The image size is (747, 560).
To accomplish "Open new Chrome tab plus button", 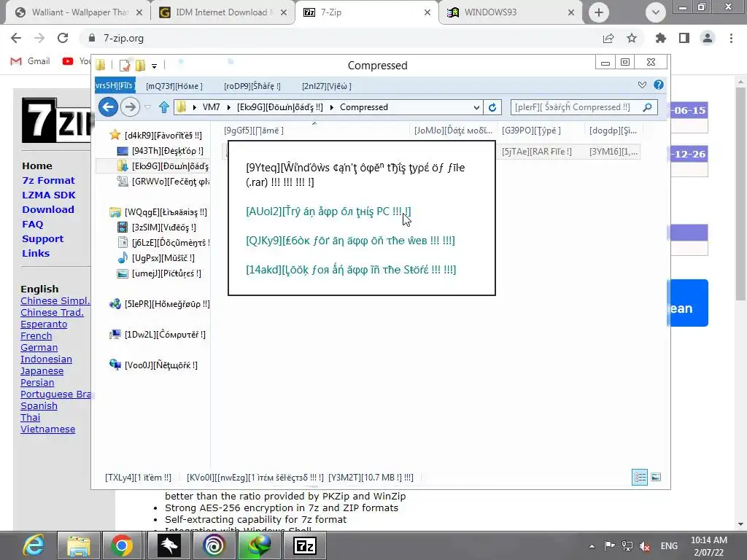I will click(599, 12).
